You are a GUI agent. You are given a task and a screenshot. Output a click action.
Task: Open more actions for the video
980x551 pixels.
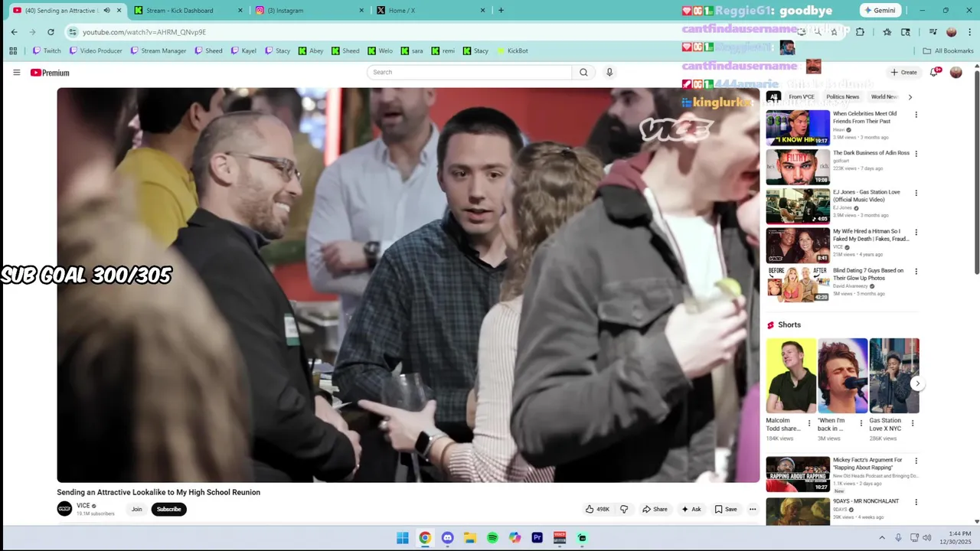(753, 509)
